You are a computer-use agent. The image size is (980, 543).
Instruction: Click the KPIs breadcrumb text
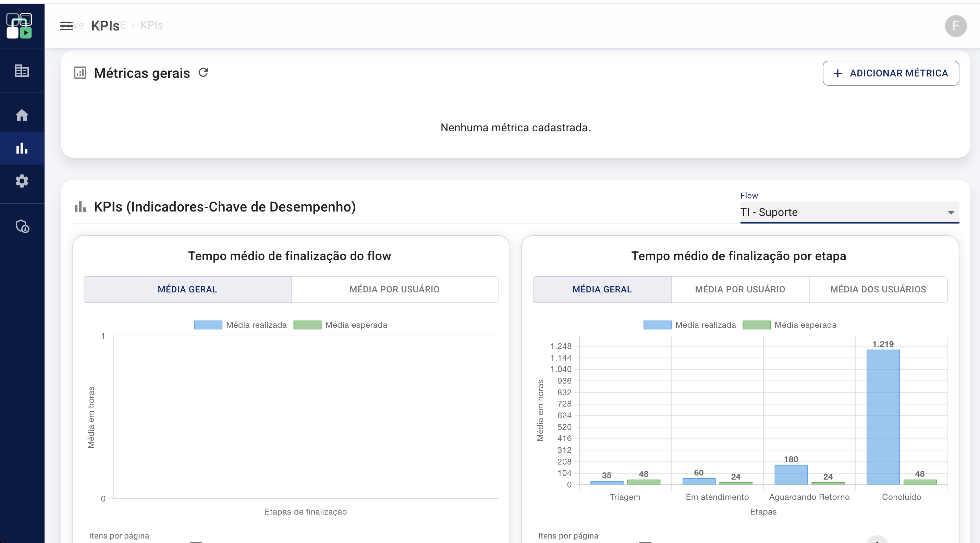pos(151,25)
